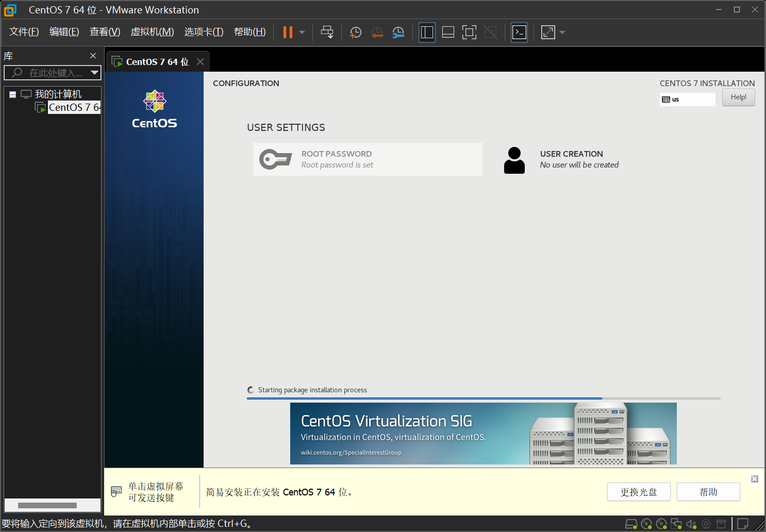The image size is (766, 532).
Task: Send Ctrl+Alt+Del to the virtual machine
Action: [x=327, y=32]
